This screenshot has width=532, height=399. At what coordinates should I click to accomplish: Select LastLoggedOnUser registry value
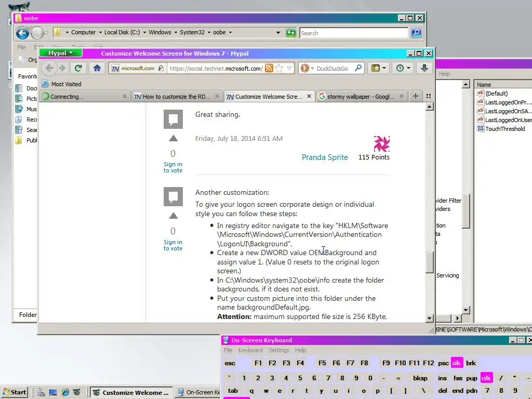point(504,120)
